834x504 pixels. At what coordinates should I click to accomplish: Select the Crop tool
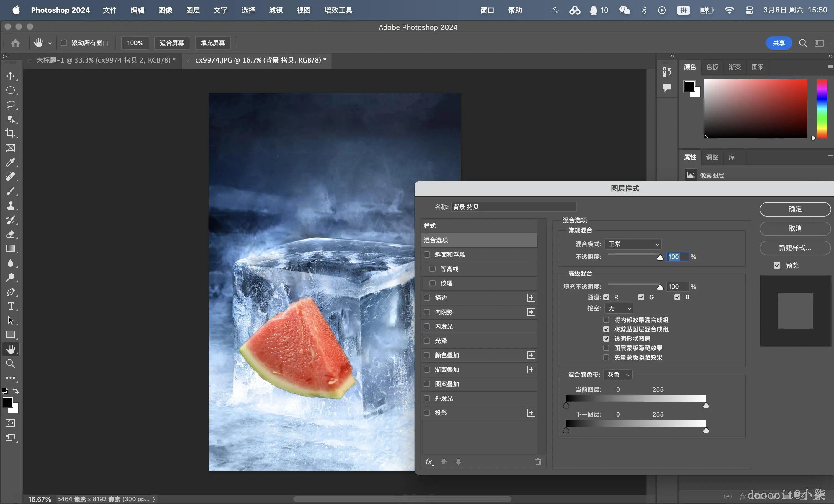(11, 133)
